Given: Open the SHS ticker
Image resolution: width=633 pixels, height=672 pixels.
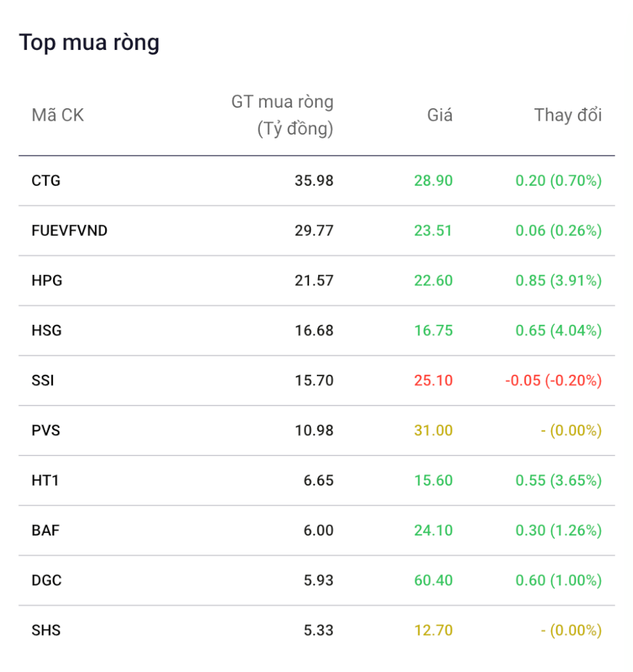Looking at the screenshot, I should (x=47, y=631).
